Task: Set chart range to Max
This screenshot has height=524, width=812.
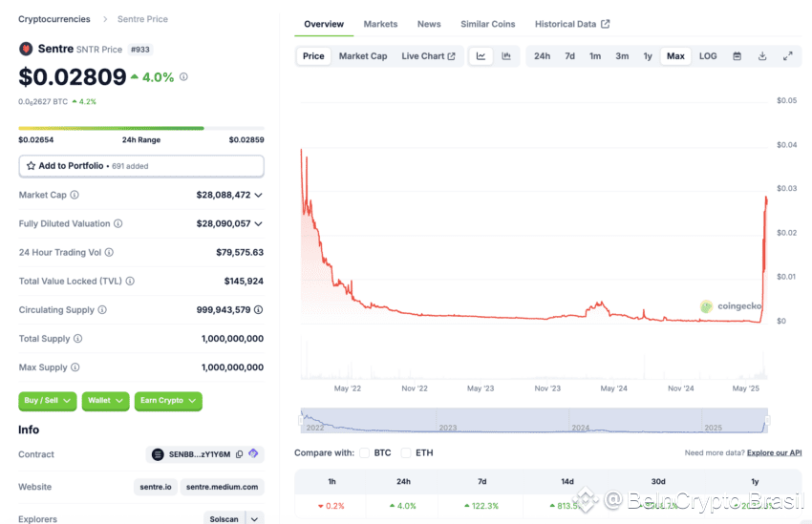Action: [x=675, y=56]
